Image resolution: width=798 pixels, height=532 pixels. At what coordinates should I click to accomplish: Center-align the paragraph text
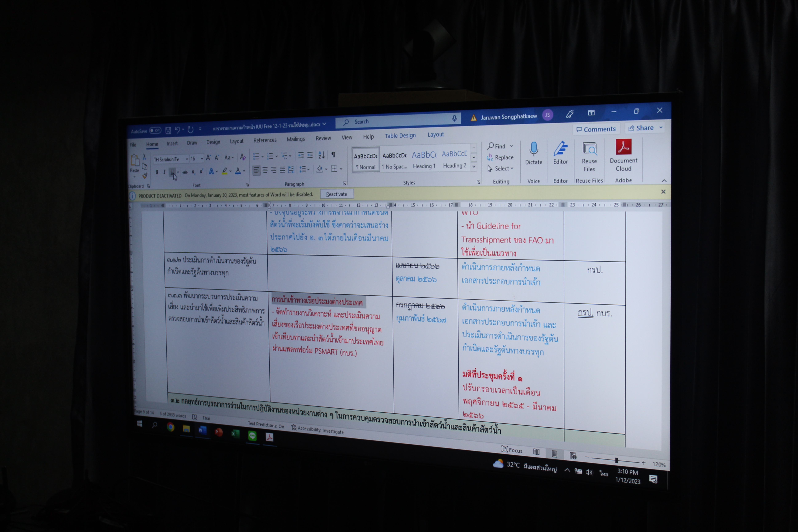point(265,170)
